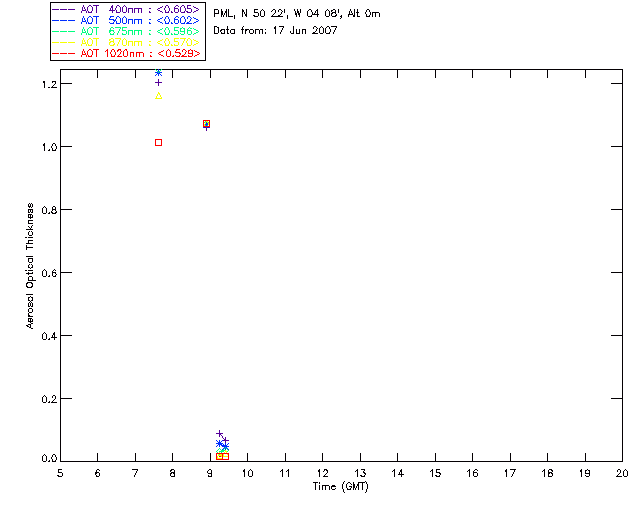Click the purple plus marker at 1.2

point(158,83)
